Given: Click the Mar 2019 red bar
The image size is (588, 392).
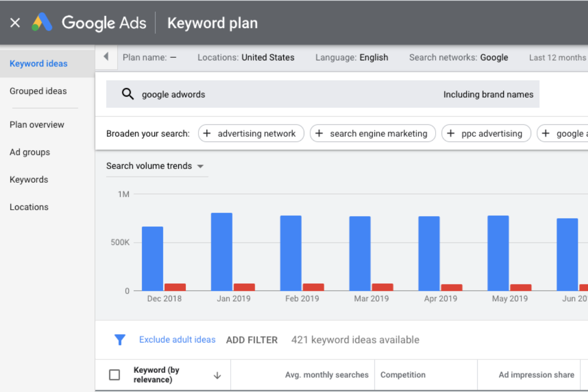Looking at the screenshot, I should pyautogui.click(x=382, y=287).
